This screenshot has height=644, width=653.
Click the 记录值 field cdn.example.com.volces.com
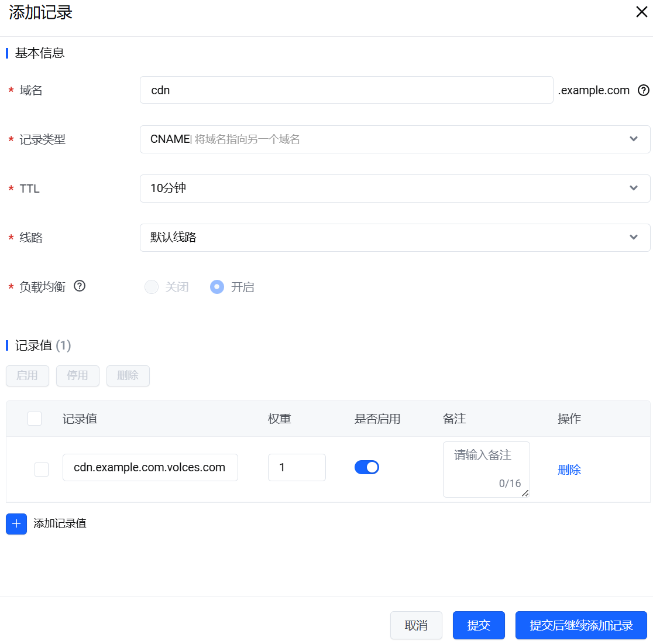pyautogui.click(x=150, y=467)
